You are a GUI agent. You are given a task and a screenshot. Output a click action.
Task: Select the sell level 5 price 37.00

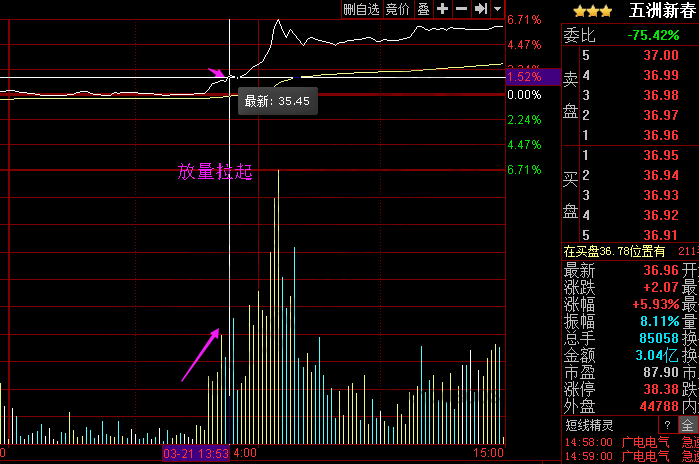coord(661,55)
